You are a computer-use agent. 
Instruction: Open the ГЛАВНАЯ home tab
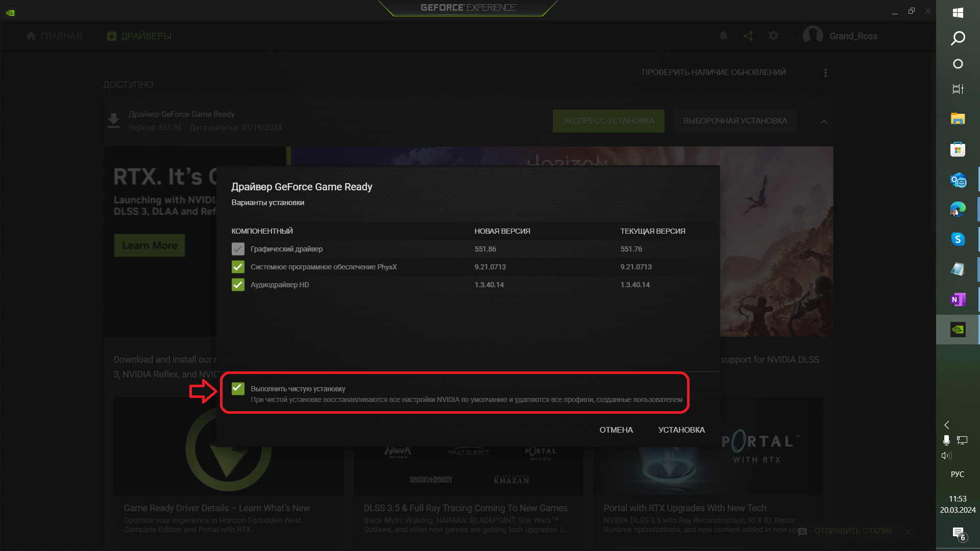(x=54, y=36)
